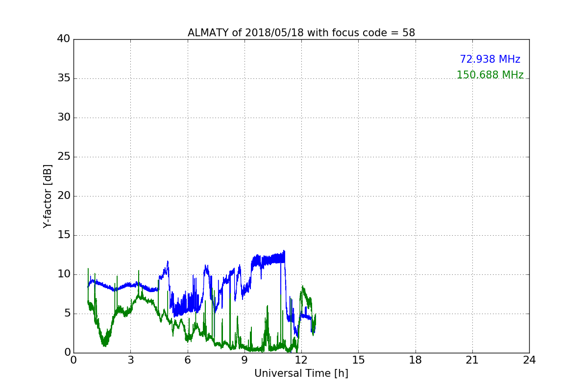Image resolution: width=588 pixels, height=392 pixels.
Task: Click the Y-factor [dB] axis label
Action: [48, 196]
